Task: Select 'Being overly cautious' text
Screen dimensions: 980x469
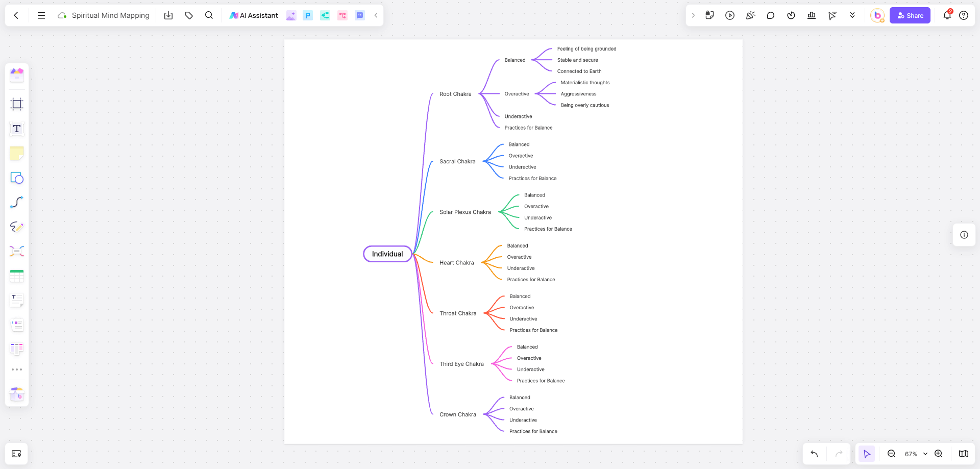Action: 585,105
